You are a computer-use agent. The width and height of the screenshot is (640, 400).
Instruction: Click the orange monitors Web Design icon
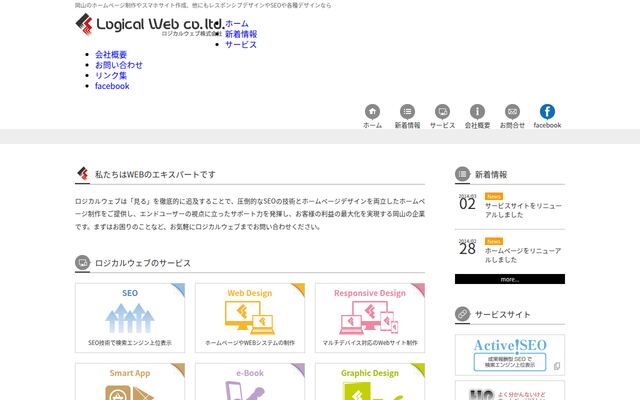click(249, 318)
